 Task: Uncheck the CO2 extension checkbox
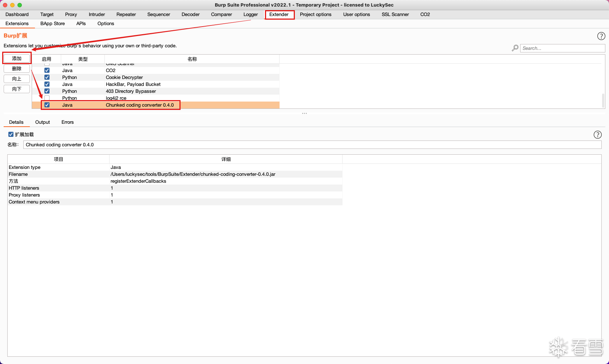(47, 70)
